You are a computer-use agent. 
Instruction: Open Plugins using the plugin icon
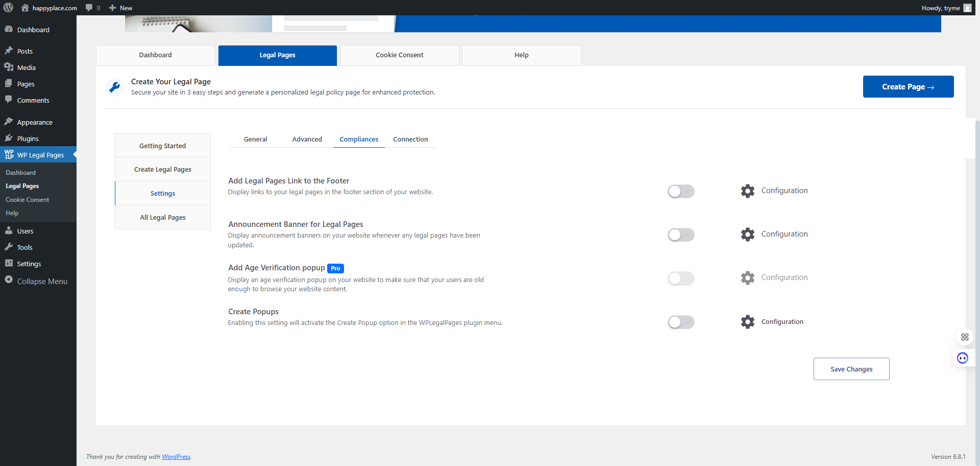pyautogui.click(x=10, y=138)
